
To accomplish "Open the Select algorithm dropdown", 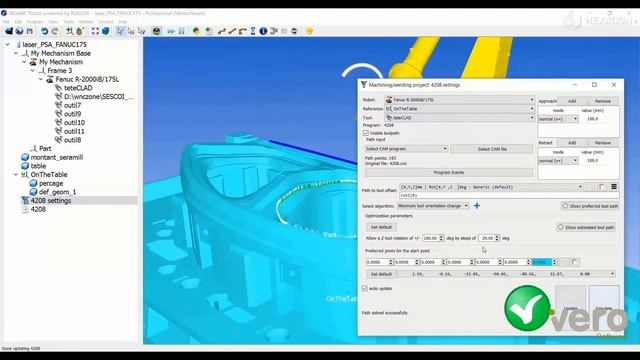I will (433, 206).
